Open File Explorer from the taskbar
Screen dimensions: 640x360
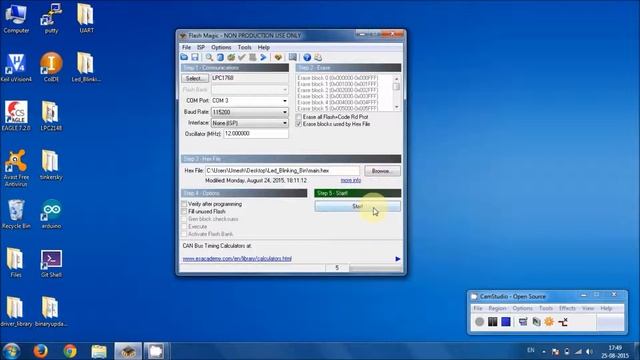[x=99, y=351]
